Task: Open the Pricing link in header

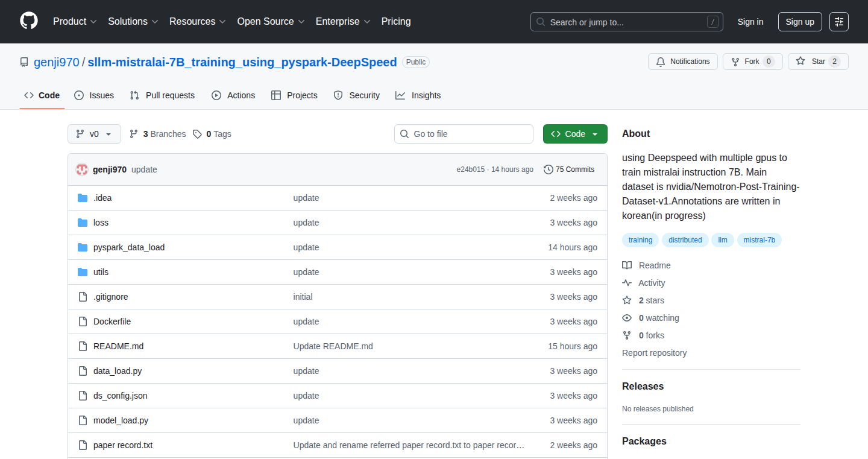Action: point(396,21)
